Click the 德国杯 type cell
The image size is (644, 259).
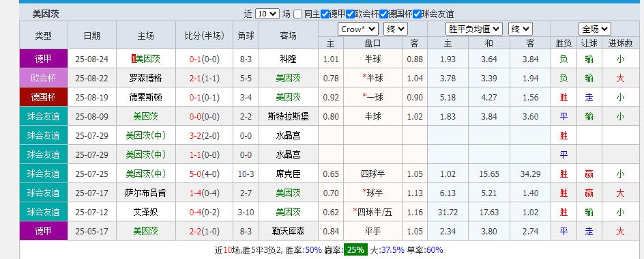pos(44,98)
